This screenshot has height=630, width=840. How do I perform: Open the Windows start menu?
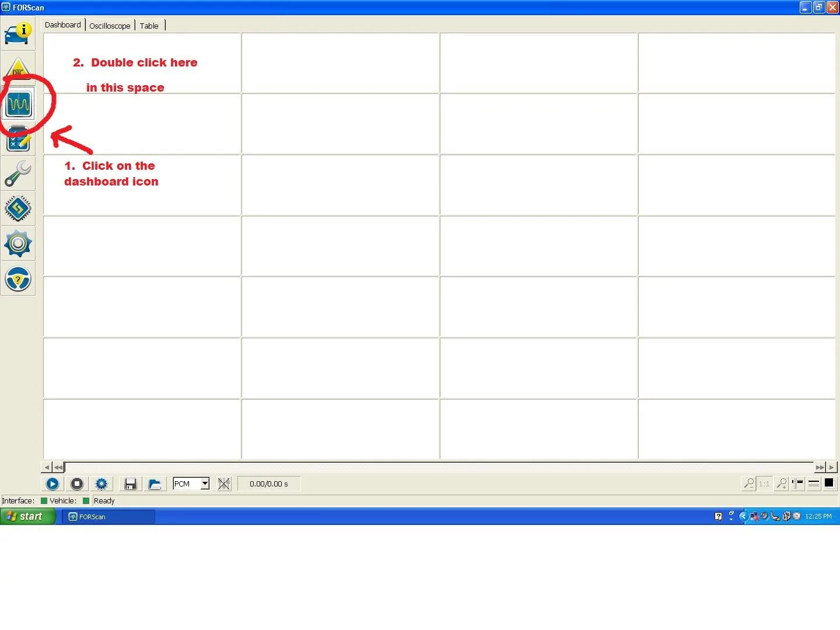[x=27, y=516]
